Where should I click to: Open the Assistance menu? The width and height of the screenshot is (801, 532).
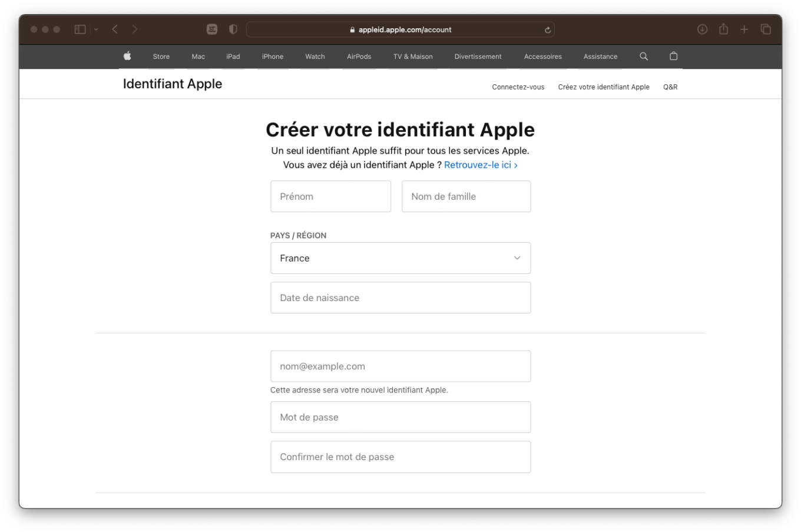tap(601, 57)
